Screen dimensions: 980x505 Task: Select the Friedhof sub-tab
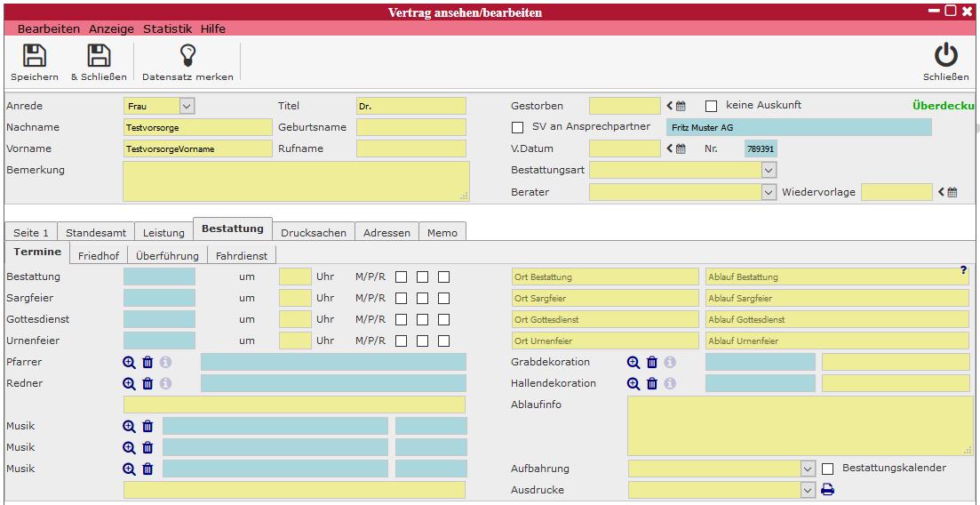[x=98, y=255]
